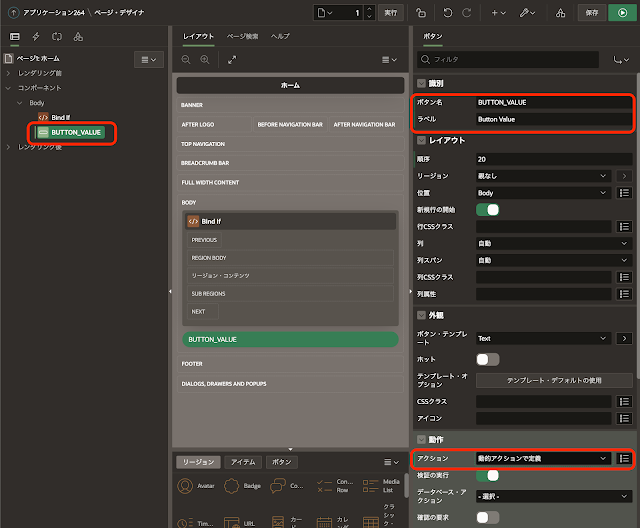
Task: Click the page lock icon
Action: (x=421, y=13)
